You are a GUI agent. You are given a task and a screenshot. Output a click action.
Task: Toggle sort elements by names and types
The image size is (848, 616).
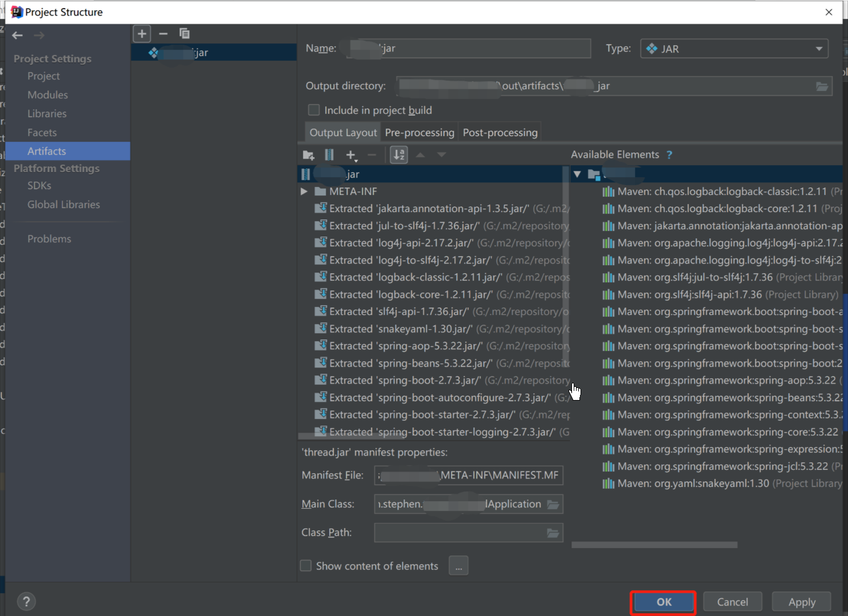[x=399, y=155]
